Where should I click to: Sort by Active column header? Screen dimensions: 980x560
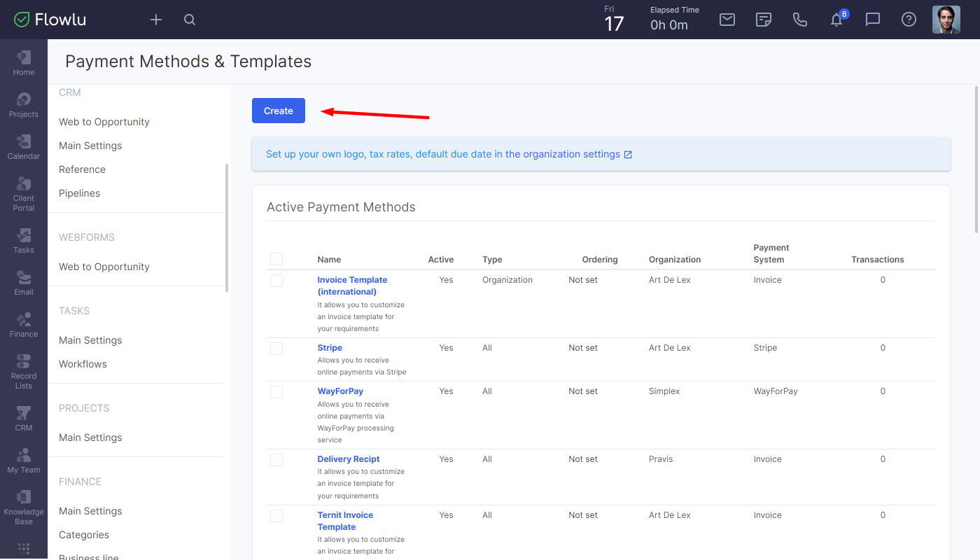click(x=441, y=260)
